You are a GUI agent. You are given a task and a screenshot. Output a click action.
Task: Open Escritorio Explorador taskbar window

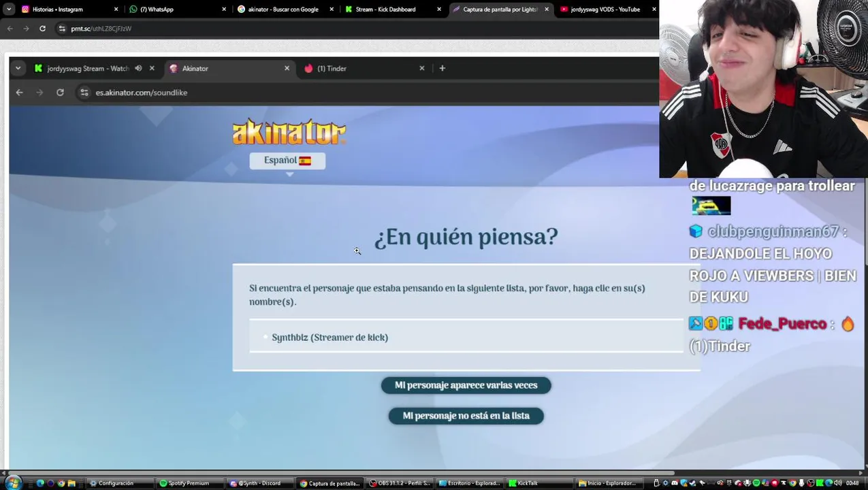(x=469, y=483)
